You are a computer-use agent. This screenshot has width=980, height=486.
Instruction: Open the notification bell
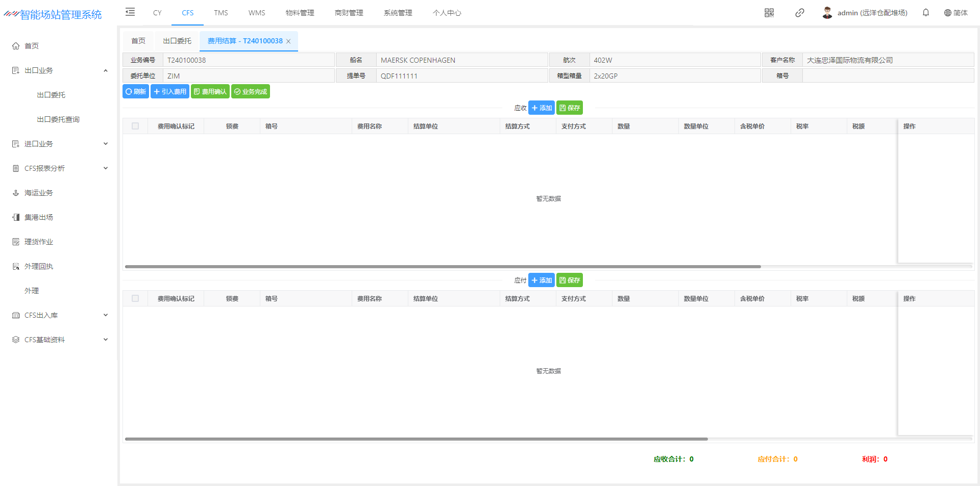[925, 13]
